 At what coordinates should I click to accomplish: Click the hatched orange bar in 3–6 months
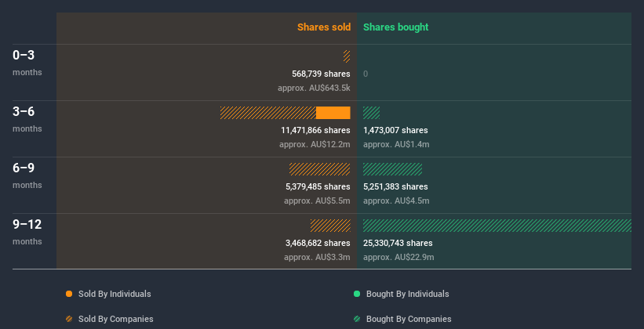click(x=268, y=113)
